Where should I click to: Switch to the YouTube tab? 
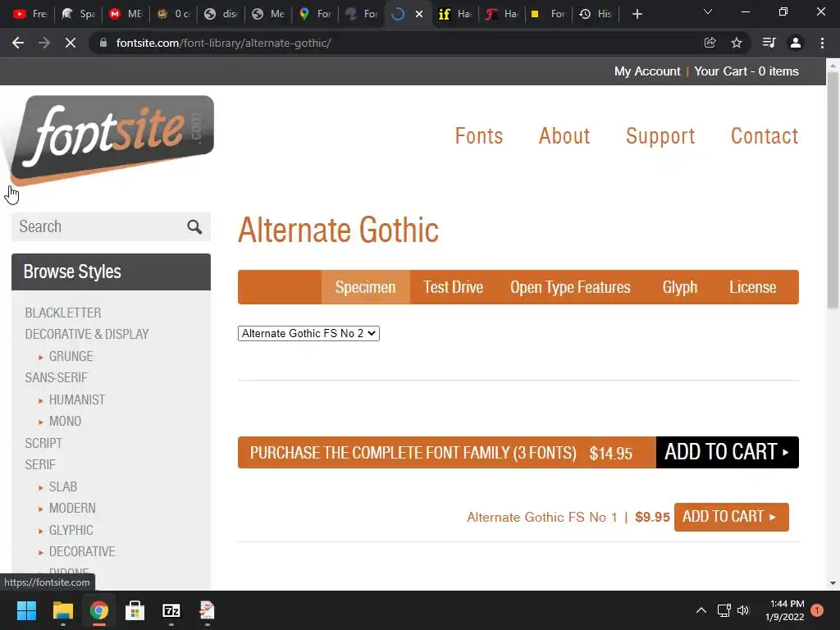pos(30,15)
